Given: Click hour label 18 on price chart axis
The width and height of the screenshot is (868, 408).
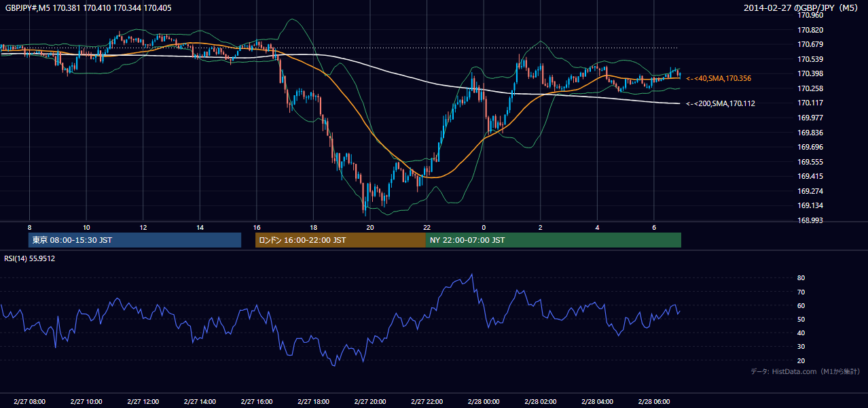Looking at the screenshot, I should coord(313,227).
